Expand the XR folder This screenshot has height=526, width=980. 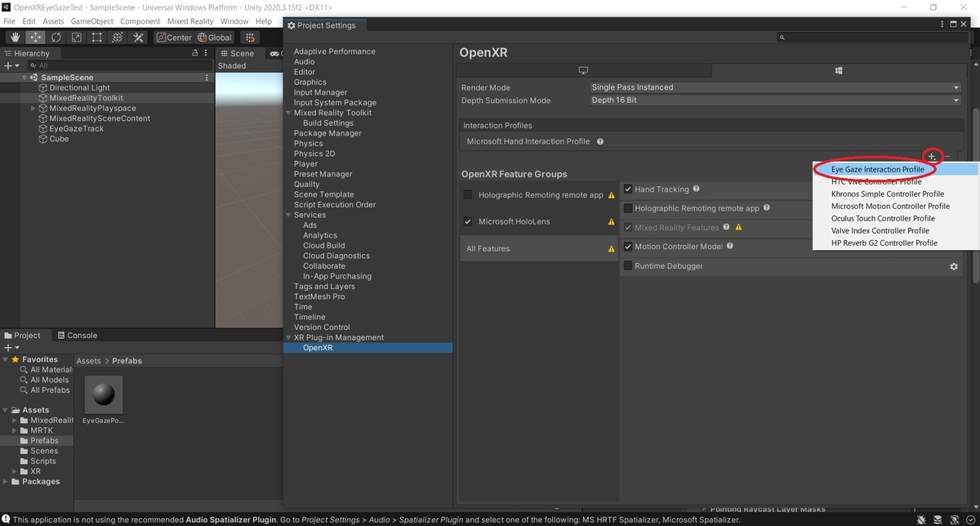coord(16,471)
